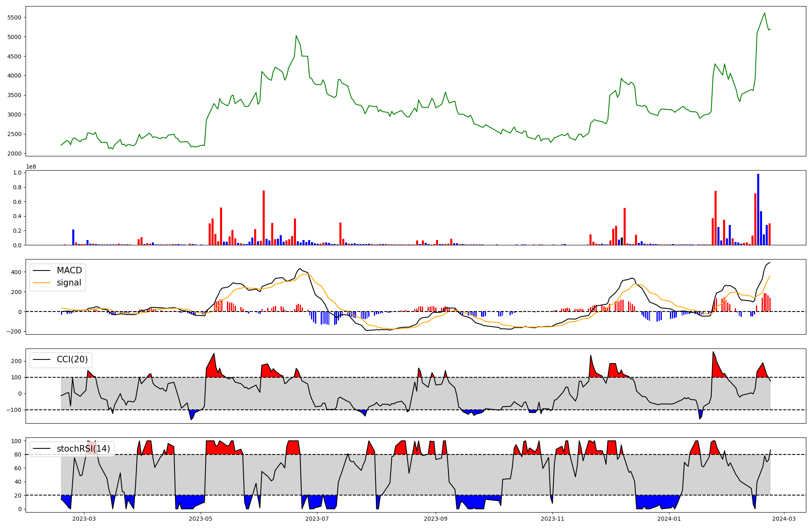Click the 2024-03 date tick label
This screenshot has height=528, width=812.
pos(784,519)
